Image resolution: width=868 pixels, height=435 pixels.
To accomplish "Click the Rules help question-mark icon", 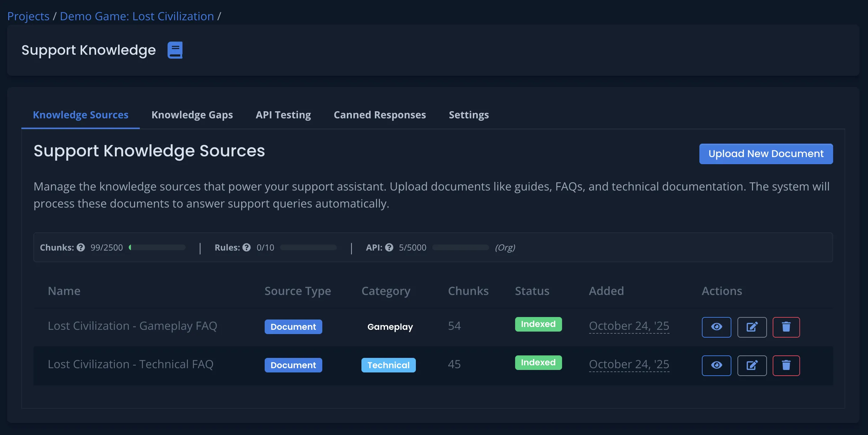I will 247,247.
